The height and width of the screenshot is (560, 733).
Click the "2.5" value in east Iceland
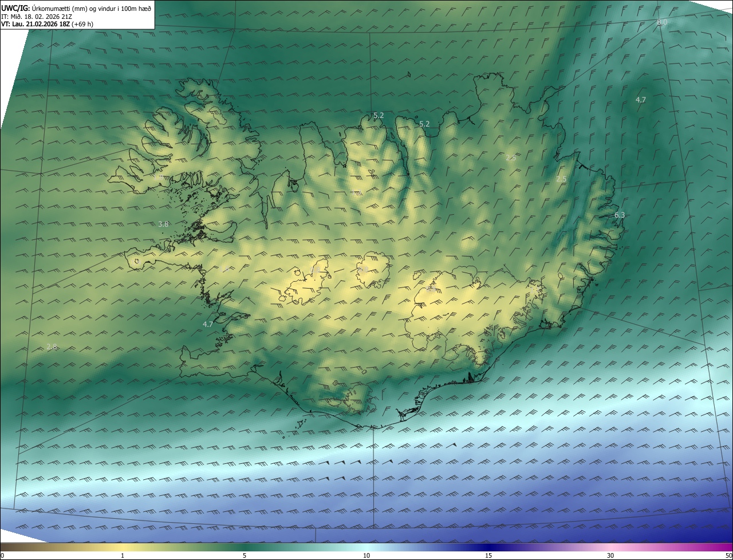point(561,179)
